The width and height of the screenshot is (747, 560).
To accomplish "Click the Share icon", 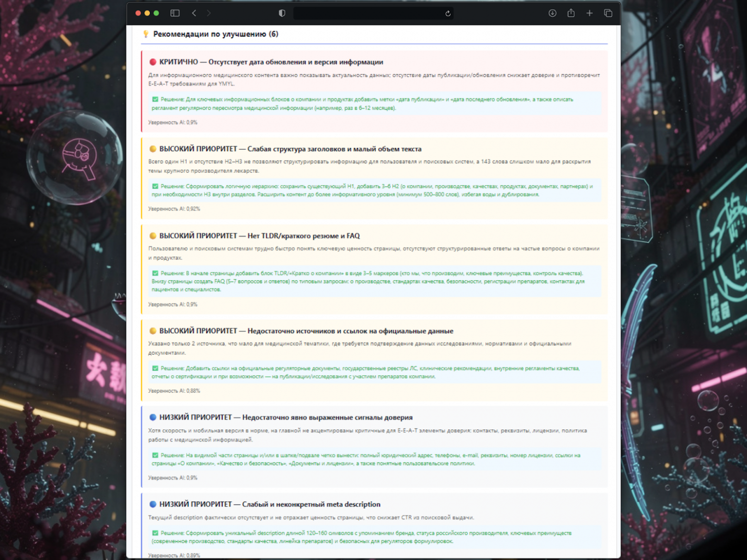I will click(571, 13).
